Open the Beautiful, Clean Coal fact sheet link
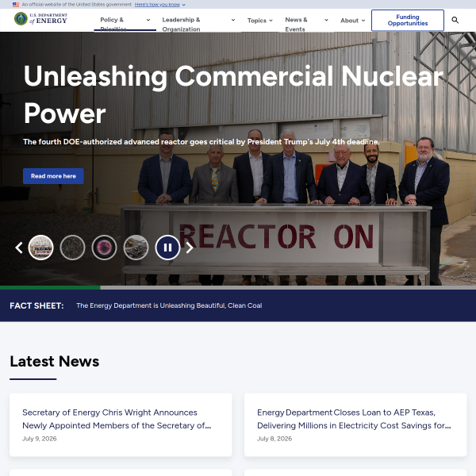 [x=169, y=305]
